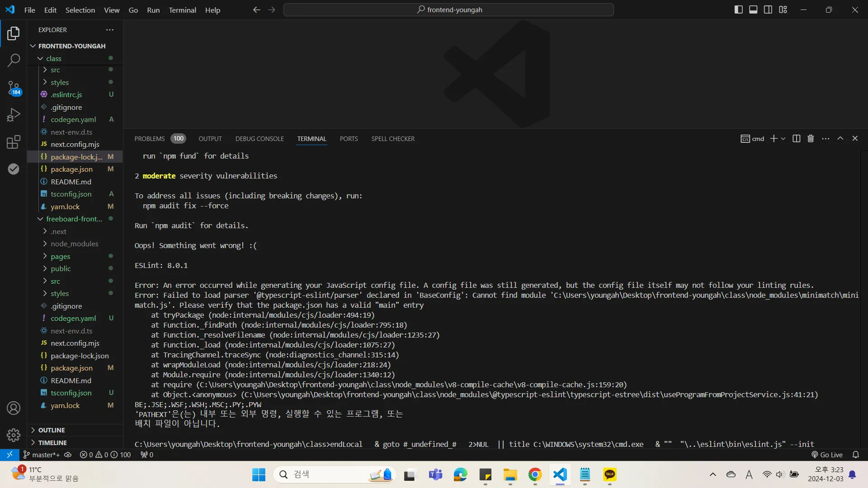This screenshot has width=868, height=488.
Task: Click master branch indicator in status bar
Action: 42,455
